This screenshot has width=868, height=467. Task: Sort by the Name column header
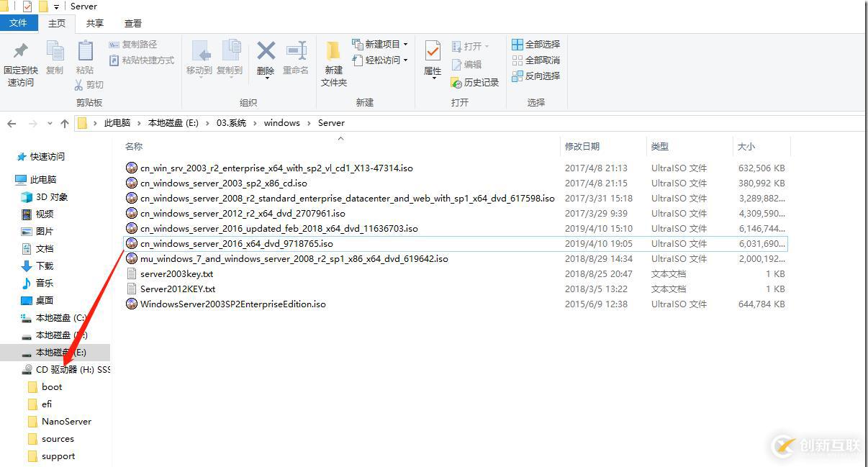tap(134, 146)
